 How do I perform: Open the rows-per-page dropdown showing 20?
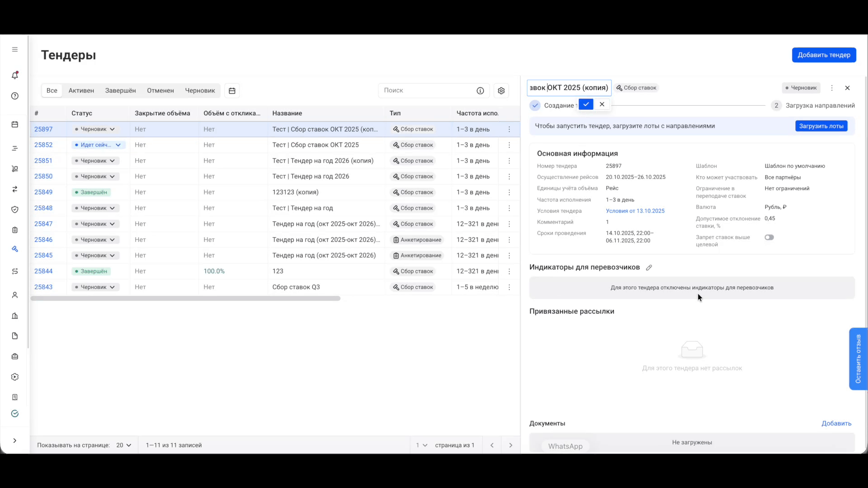tap(123, 445)
